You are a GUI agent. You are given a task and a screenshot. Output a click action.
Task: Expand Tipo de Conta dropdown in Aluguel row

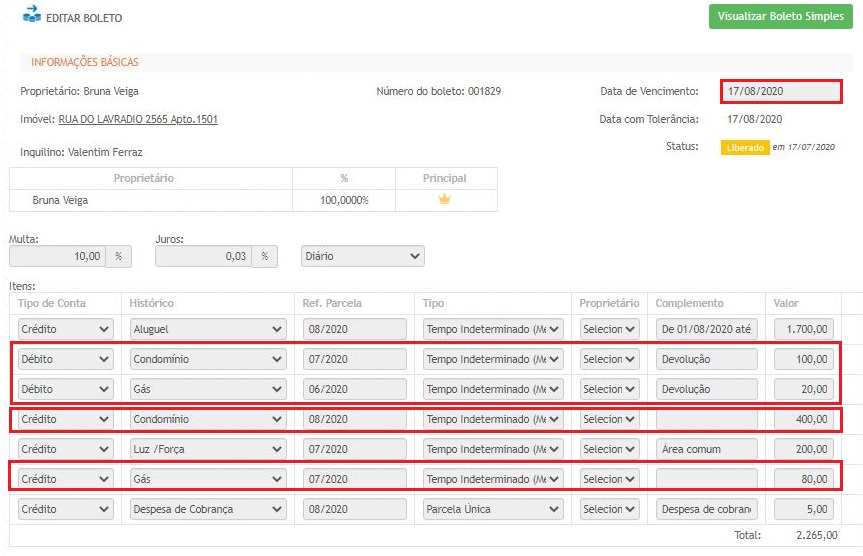pyautogui.click(x=66, y=329)
